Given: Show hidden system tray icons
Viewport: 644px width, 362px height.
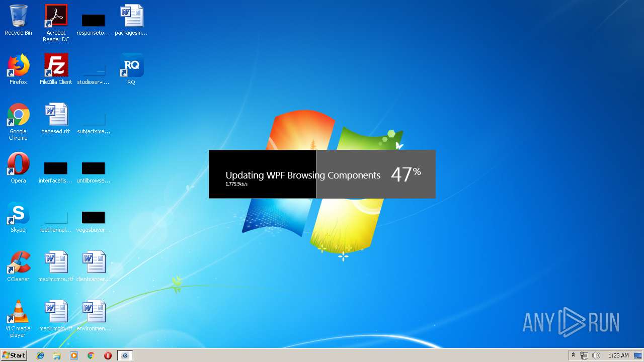Looking at the screenshot, I should pos(573,355).
